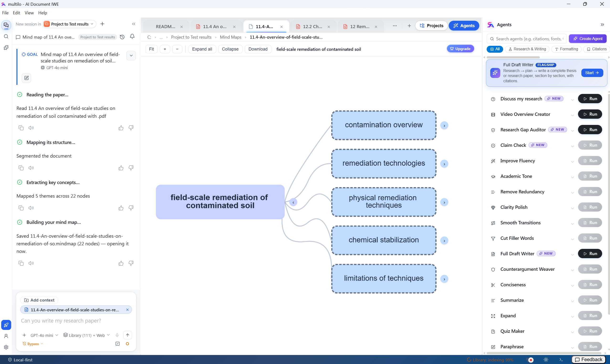Open the user profile icon
610x364 pixels.
(x=6, y=336)
